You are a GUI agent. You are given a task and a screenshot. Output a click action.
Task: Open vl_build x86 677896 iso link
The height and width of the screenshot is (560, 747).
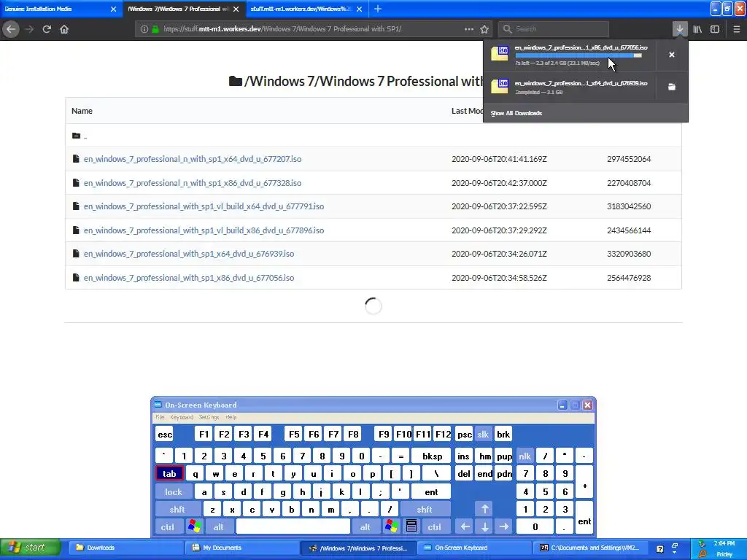pos(204,230)
